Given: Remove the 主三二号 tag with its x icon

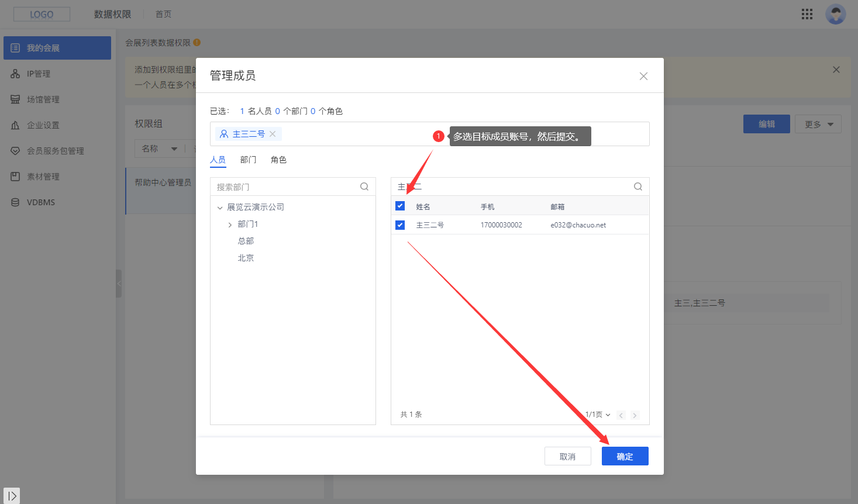Looking at the screenshot, I should coord(273,134).
